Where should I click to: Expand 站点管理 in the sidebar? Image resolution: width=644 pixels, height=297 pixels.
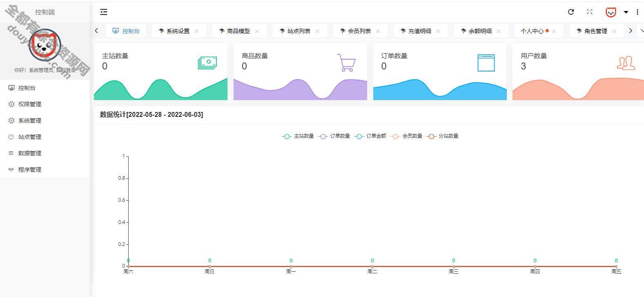45,137
